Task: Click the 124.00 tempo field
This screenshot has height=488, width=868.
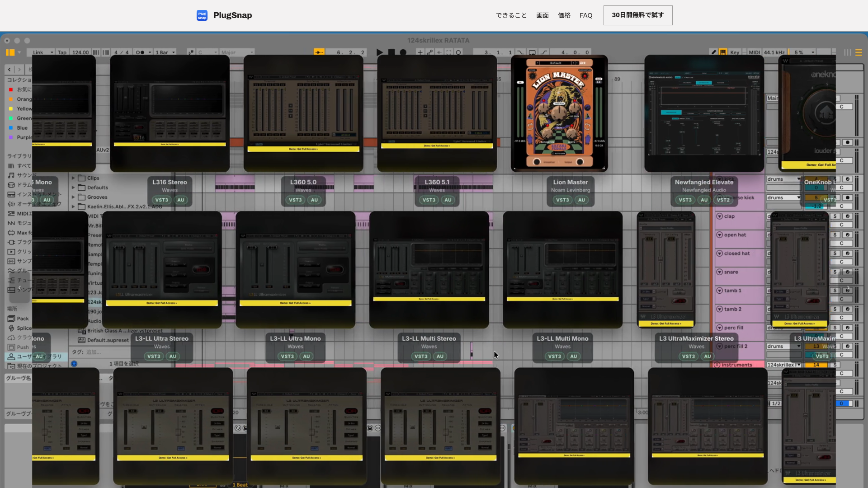Action: tap(80, 52)
